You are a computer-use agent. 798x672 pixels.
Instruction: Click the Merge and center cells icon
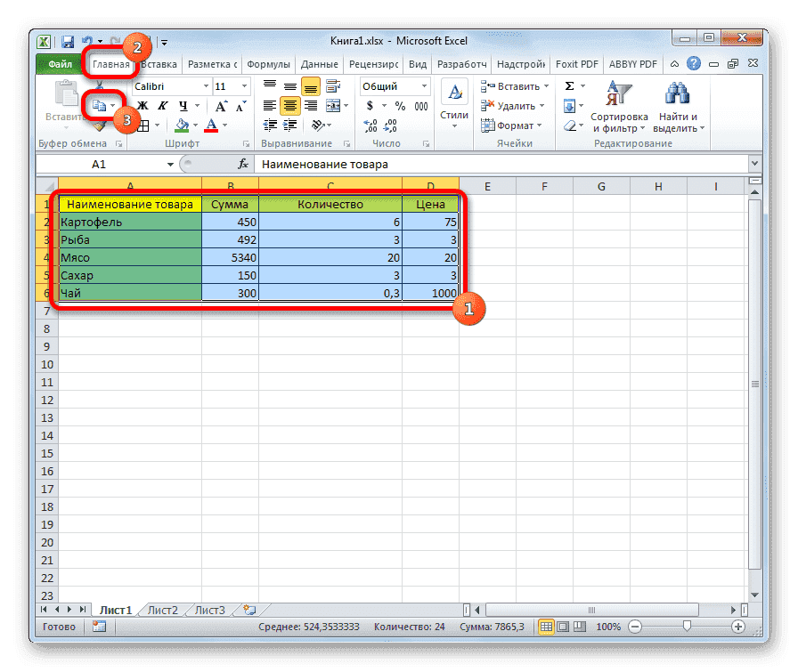(335, 105)
